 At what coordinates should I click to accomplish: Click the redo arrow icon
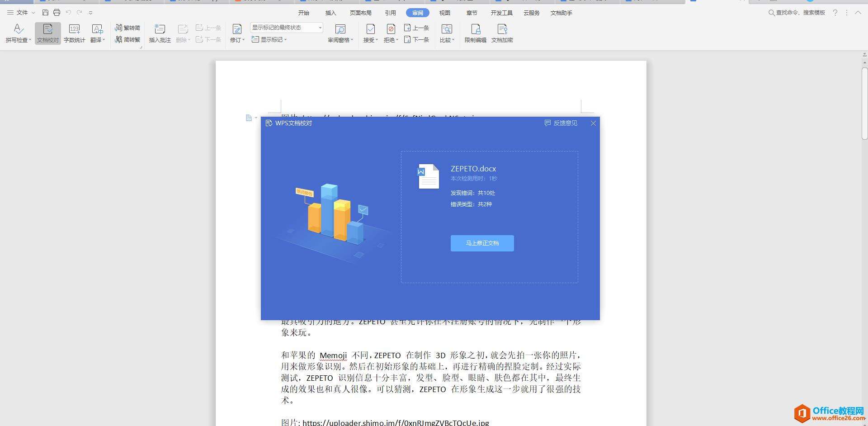point(80,13)
